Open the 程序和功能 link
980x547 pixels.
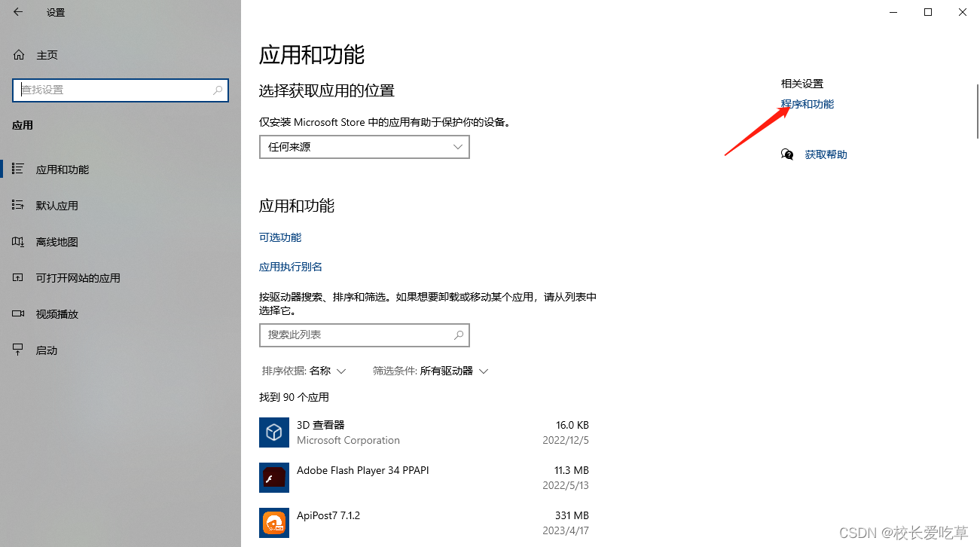point(807,104)
